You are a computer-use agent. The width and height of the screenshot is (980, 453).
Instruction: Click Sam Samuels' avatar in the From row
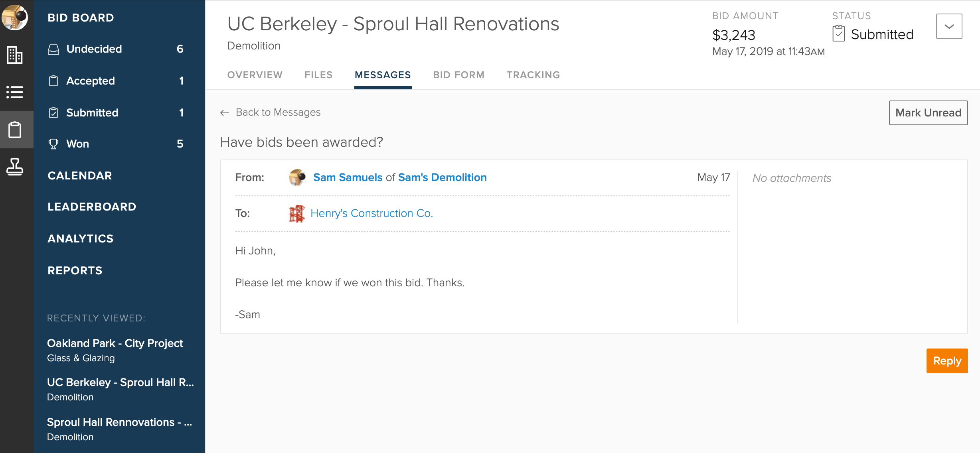[x=297, y=177]
